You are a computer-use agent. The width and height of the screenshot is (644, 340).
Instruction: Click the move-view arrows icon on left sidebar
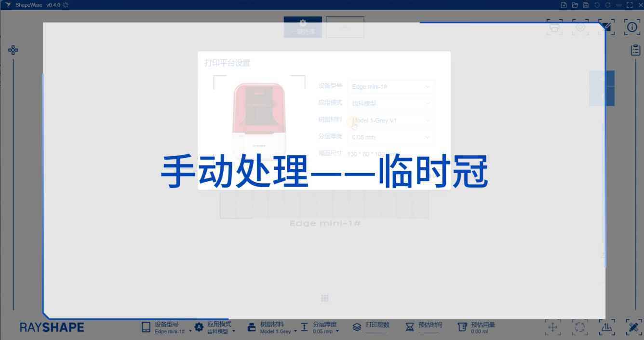tap(13, 50)
